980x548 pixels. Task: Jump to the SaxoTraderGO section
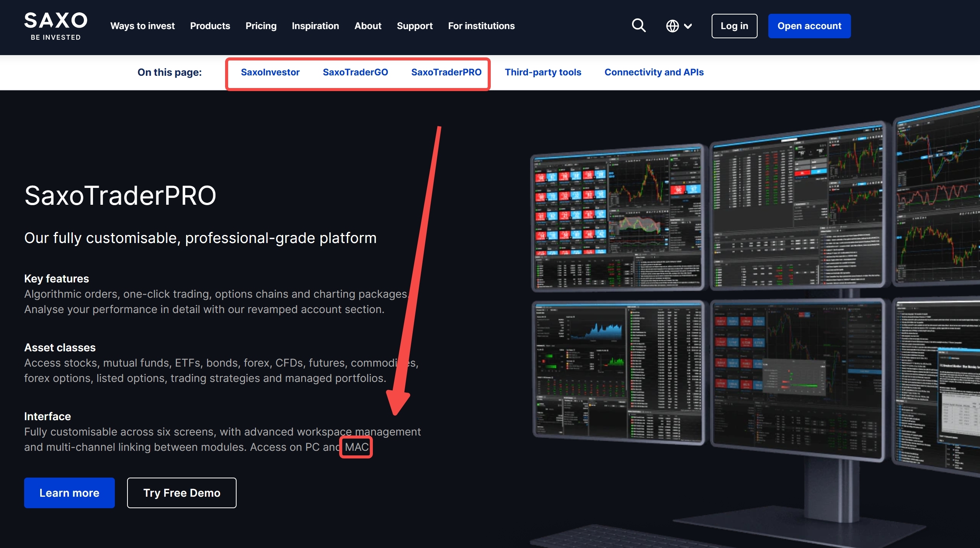click(x=355, y=72)
